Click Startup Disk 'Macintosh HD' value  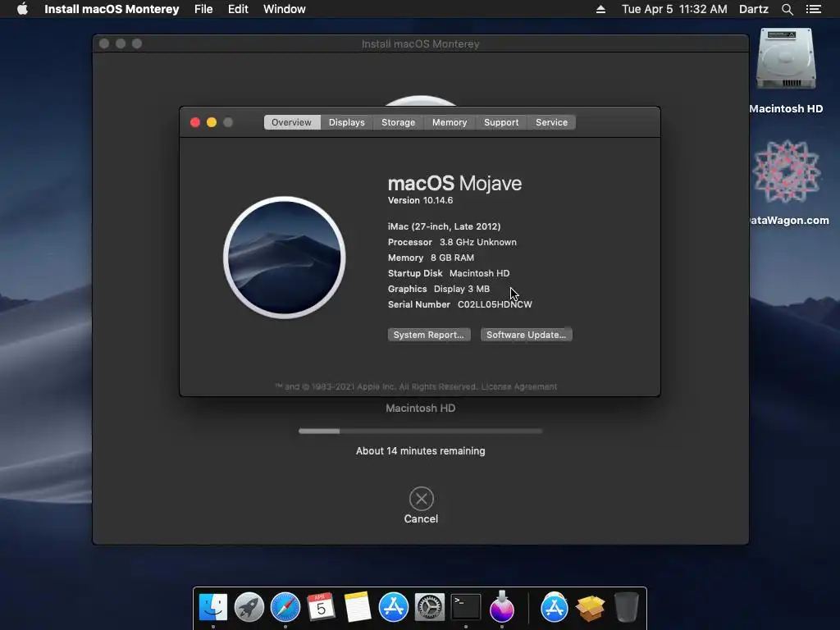pyautogui.click(x=479, y=273)
